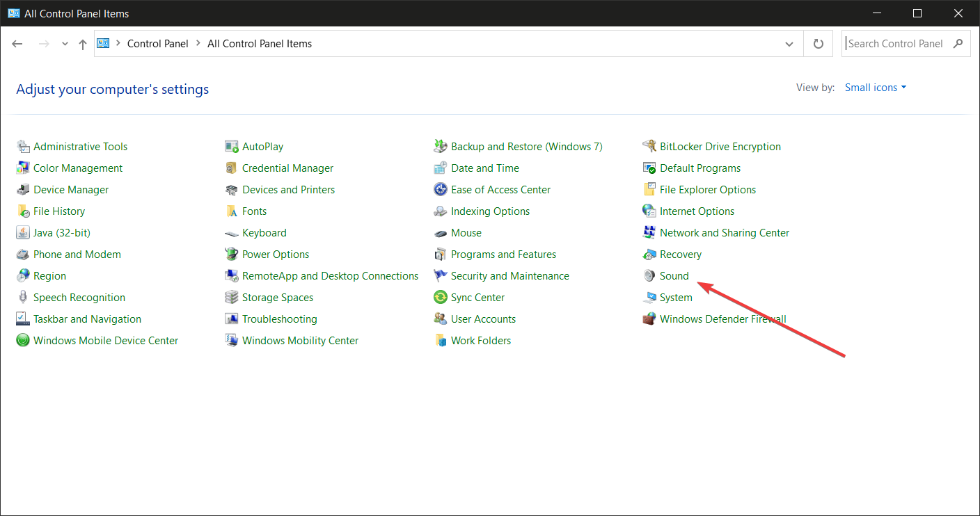Expand chevron before Control Panel breadcrumb
The width and height of the screenshot is (980, 516).
[x=118, y=44]
